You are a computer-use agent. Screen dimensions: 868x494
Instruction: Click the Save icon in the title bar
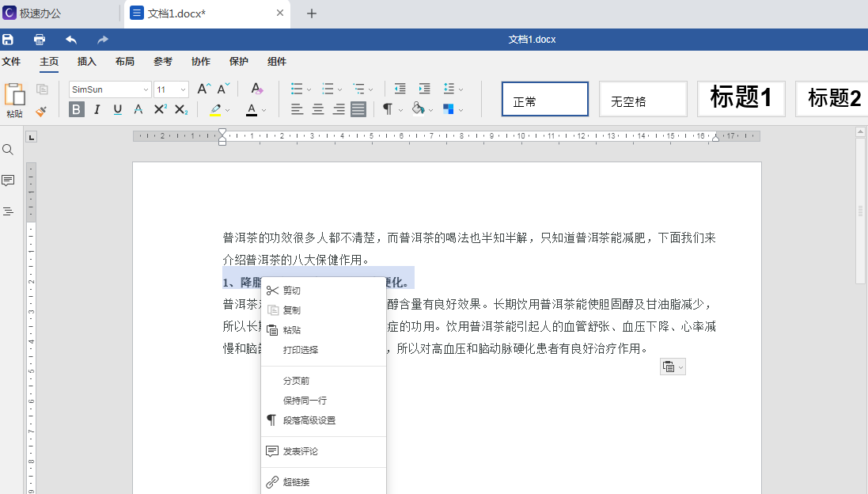8,40
